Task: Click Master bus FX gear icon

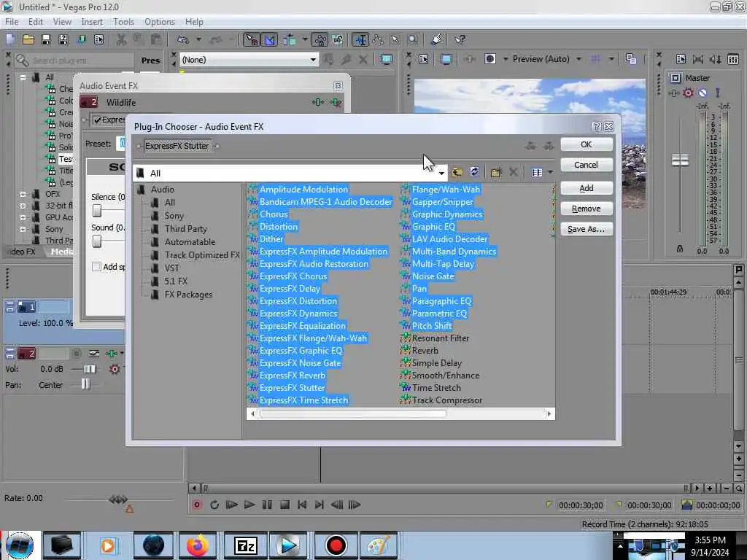Action: tap(688, 93)
